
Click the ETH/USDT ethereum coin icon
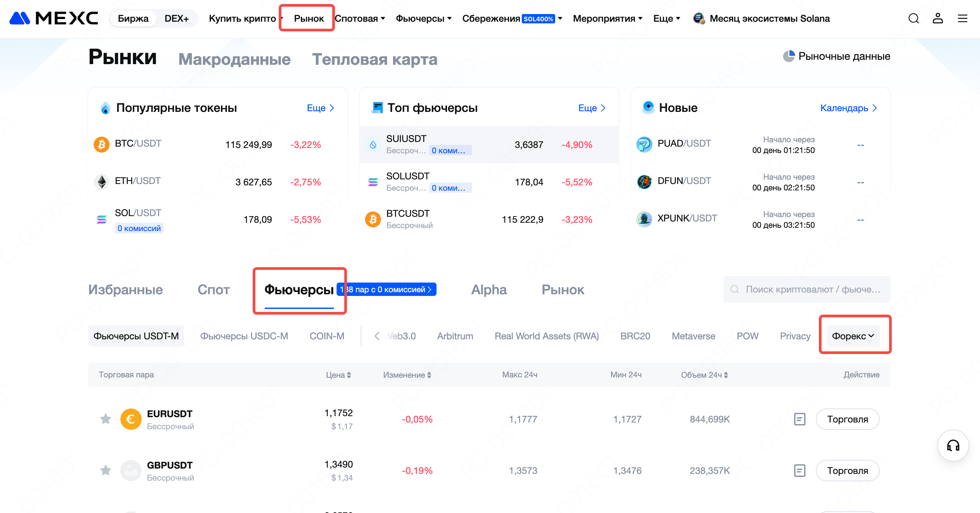coord(102,182)
